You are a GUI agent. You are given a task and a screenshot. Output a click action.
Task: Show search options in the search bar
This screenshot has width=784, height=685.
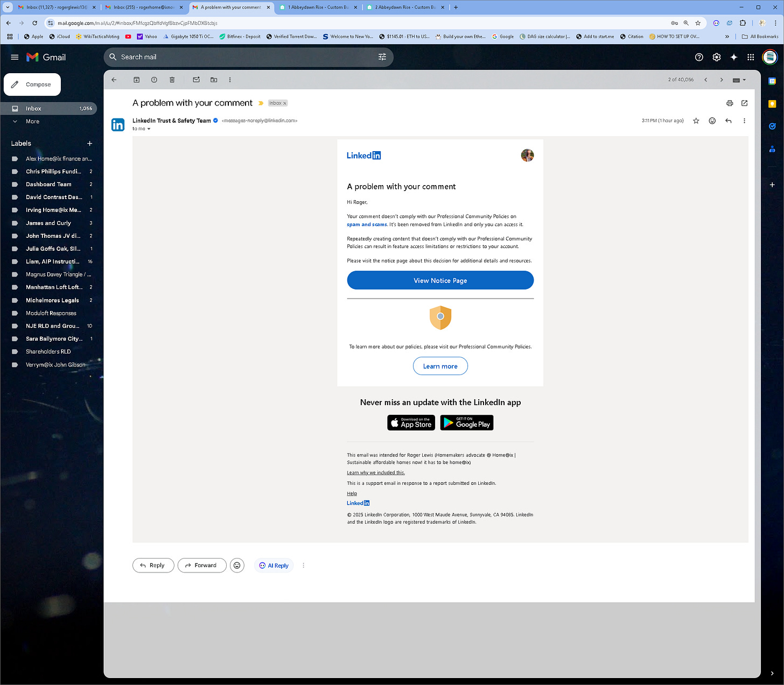(x=382, y=57)
